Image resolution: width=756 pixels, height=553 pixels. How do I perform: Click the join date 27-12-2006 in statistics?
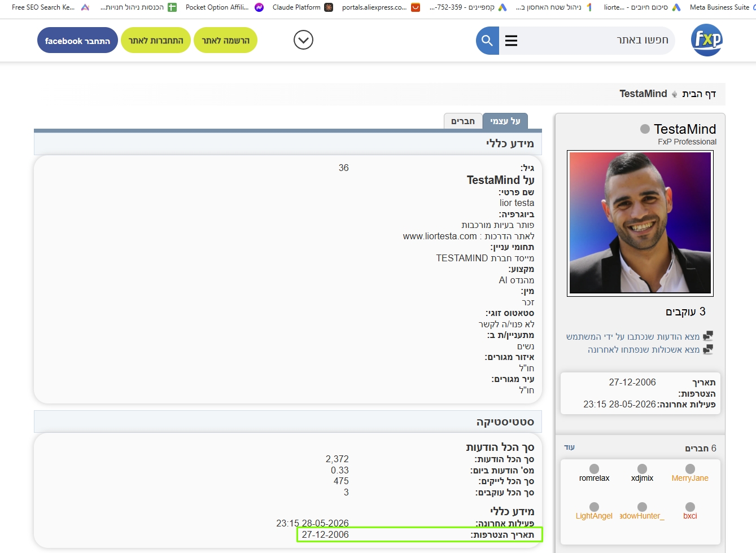[325, 534]
